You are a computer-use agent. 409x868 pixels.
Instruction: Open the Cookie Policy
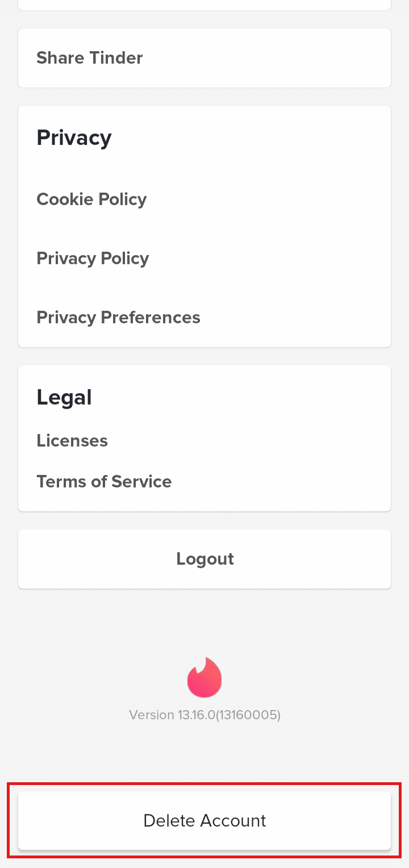(x=91, y=199)
